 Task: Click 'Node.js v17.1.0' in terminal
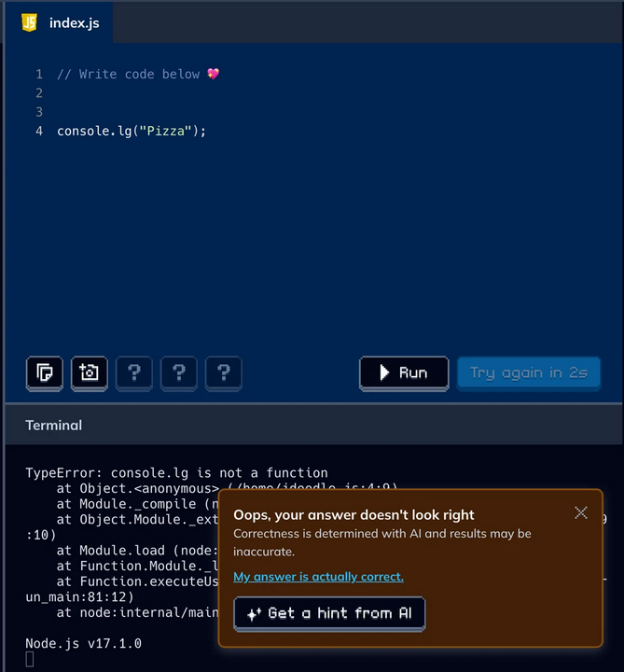point(84,643)
